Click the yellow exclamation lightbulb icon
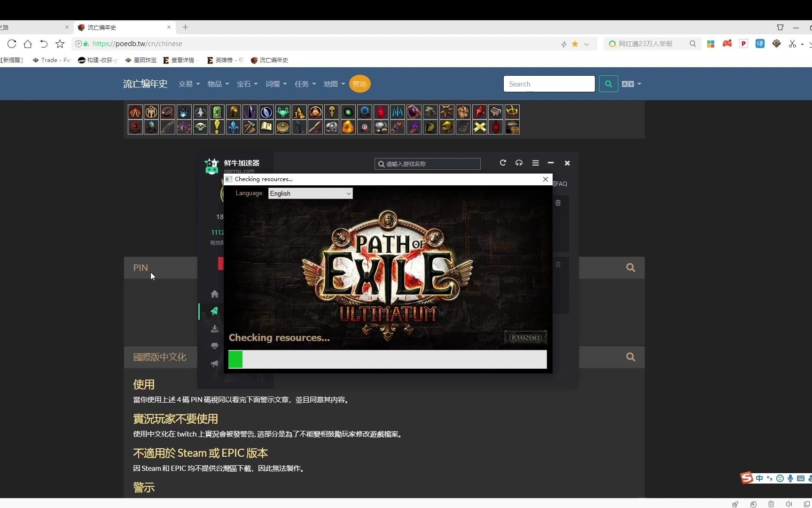Image resolution: width=812 pixels, height=508 pixels. coord(217,127)
